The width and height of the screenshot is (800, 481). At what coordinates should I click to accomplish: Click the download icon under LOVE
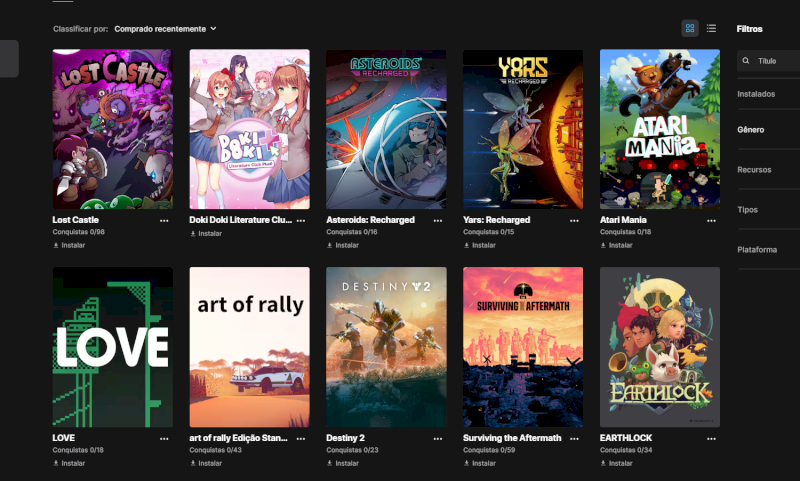pyautogui.click(x=56, y=463)
